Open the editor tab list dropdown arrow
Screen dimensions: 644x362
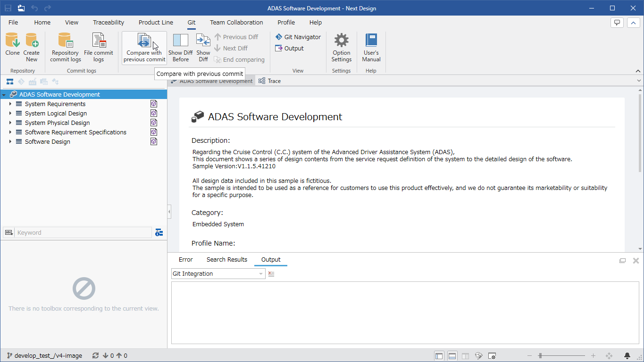click(x=639, y=81)
